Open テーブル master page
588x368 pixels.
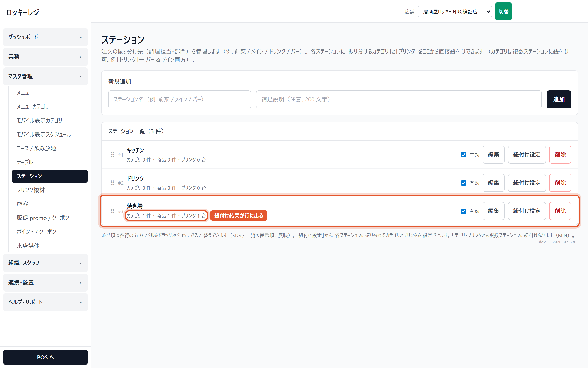(50, 162)
